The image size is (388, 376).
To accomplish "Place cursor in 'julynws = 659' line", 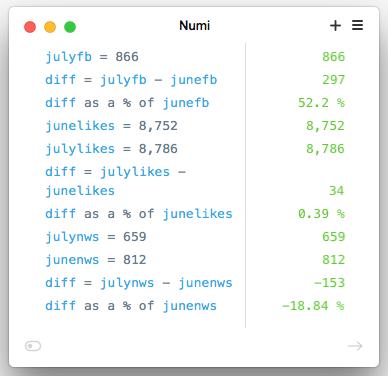I will click(x=96, y=237).
